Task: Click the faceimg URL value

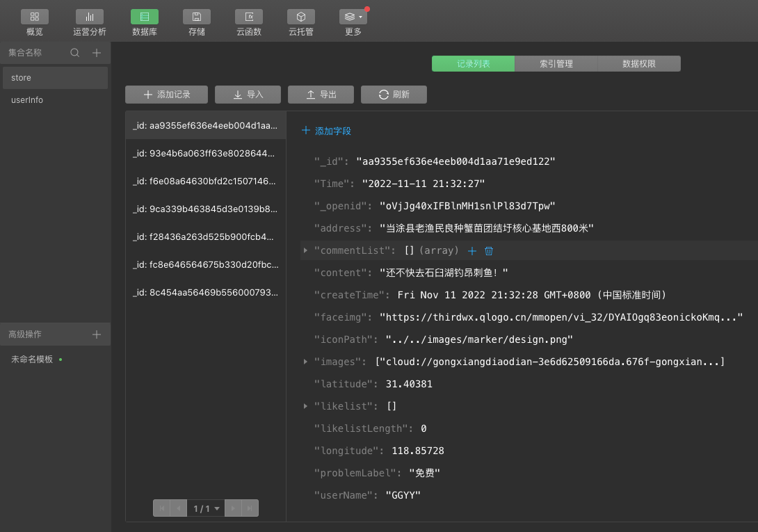Action: [561, 317]
